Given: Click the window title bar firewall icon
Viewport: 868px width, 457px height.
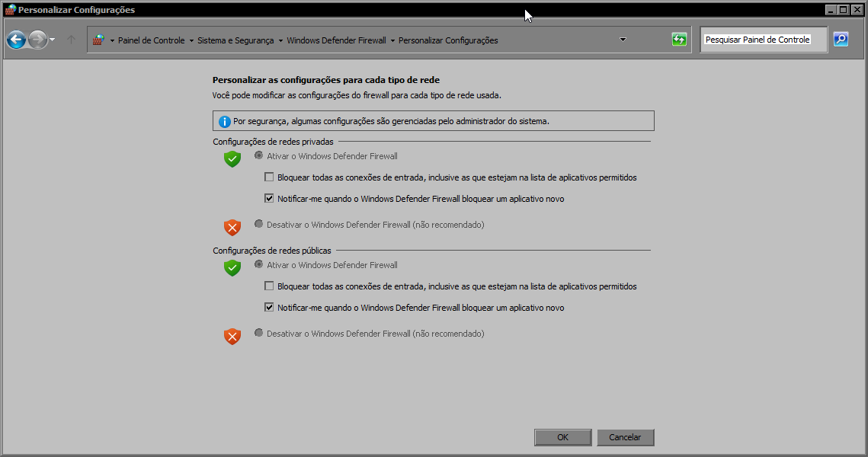Looking at the screenshot, I should (x=10, y=9).
